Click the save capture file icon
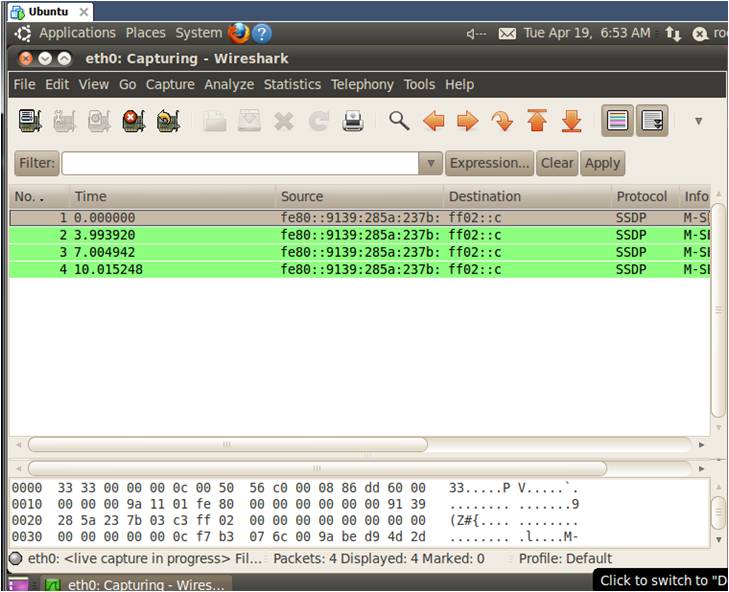Image resolution: width=729 pixels, height=592 pixels. click(249, 121)
